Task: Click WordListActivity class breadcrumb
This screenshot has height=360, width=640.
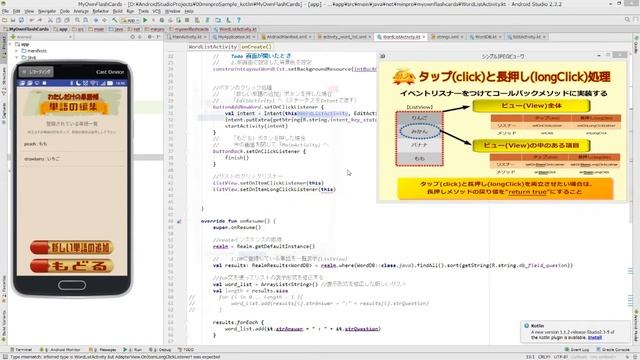Action: (x=212, y=47)
